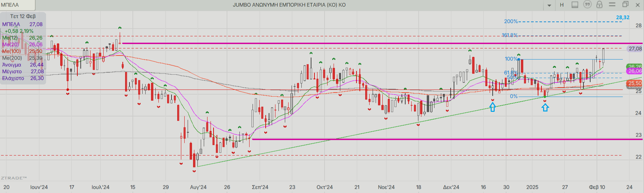Click the restore window icon
644x193 pixels.
click(x=625, y=5)
